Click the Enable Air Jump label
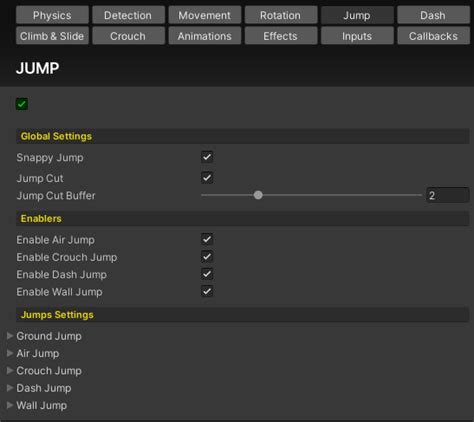 click(x=56, y=240)
